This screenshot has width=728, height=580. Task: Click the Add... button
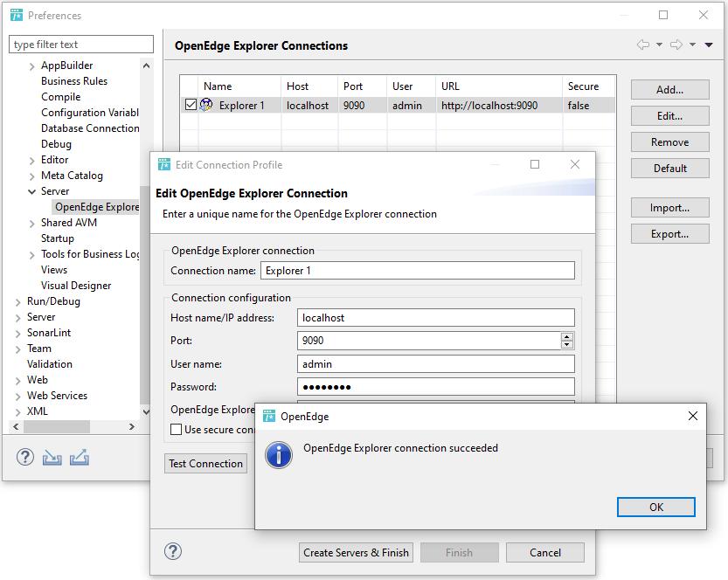[x=670, y=90]
